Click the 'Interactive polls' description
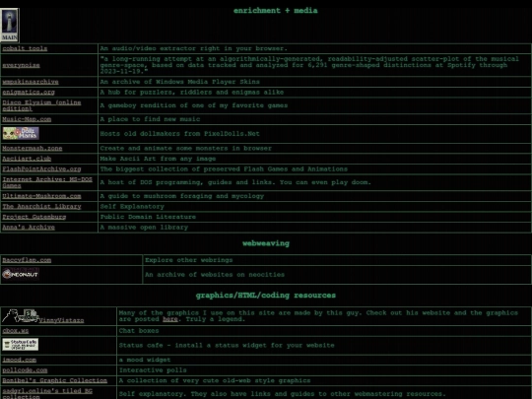The image size is (532, 399). coord(153,370)
